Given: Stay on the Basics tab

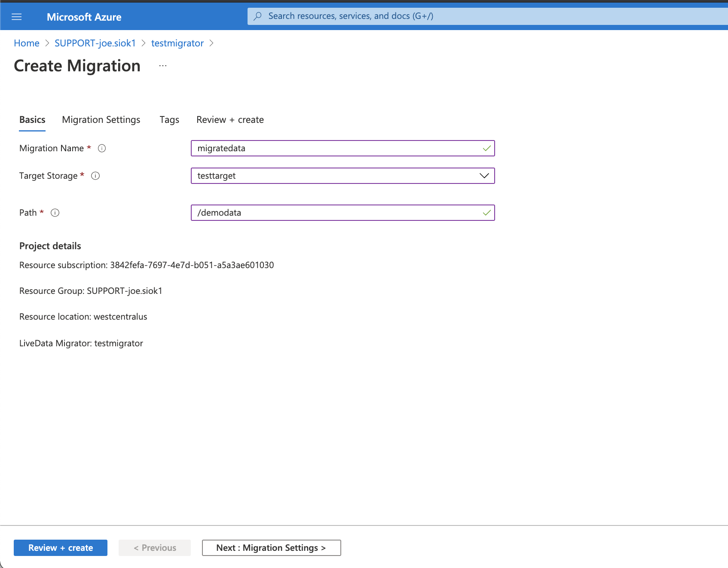Looking at the screenshot, I should click(32, 120).
